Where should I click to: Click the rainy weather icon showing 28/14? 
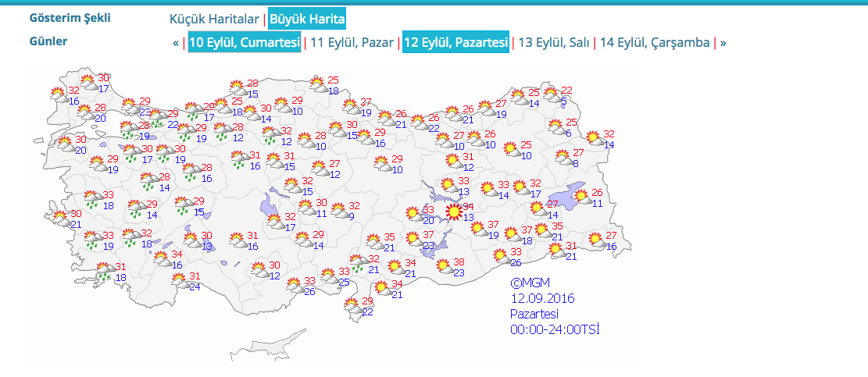click(148, 182)
